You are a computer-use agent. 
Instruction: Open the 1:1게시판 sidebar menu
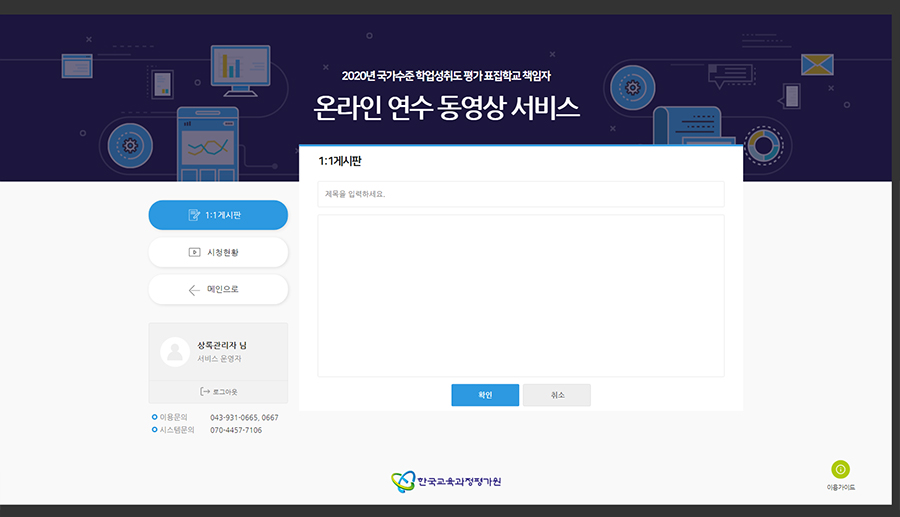click(x=218, y=215)
